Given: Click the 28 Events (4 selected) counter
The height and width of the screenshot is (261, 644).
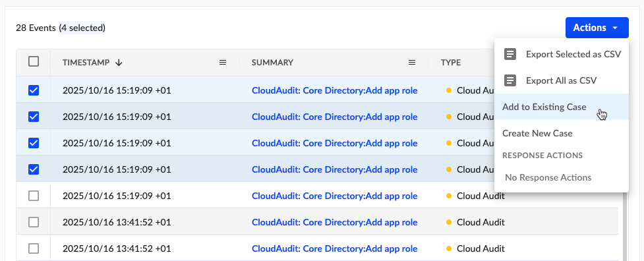Looking at the screenshot, I should (x=61, y=28).
